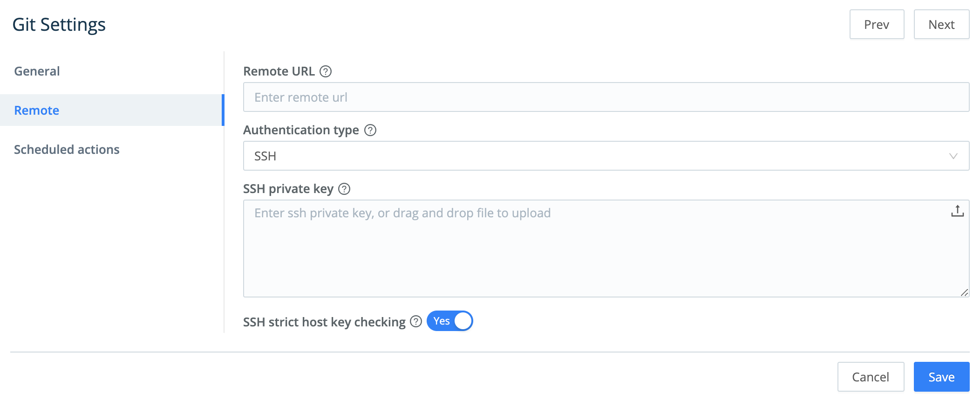
Task: Return to the Prev settings page
Action: click(877, 24)
